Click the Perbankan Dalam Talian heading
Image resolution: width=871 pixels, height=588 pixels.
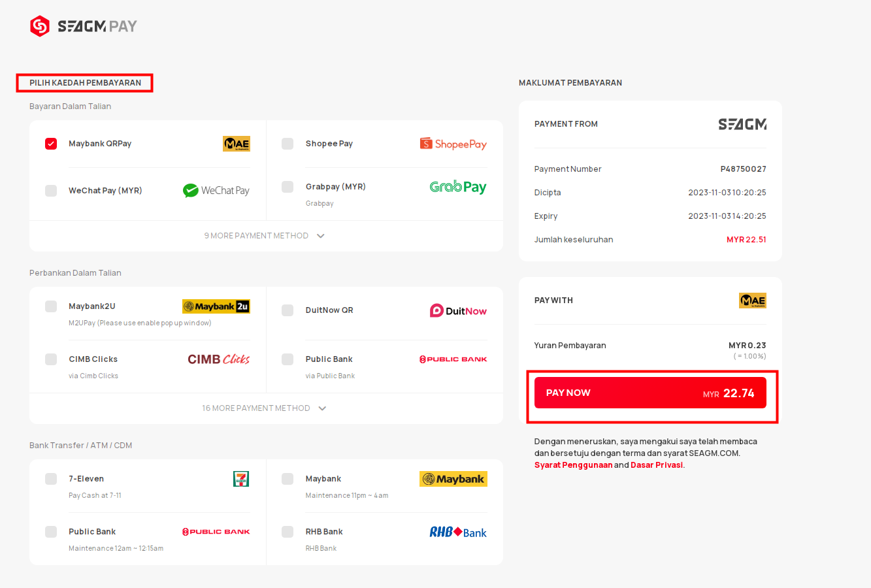75,273
